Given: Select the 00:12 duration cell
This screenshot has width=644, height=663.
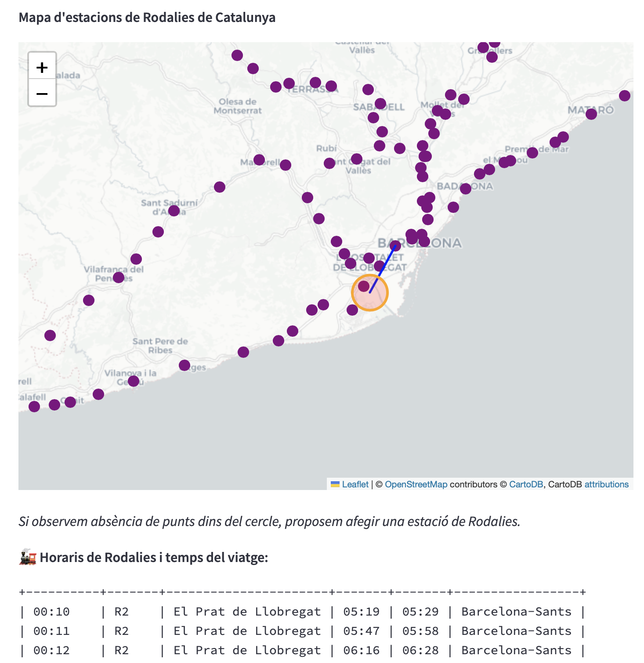Looking at the screenshot, I should pyautogui.click(x=51, y=650).
